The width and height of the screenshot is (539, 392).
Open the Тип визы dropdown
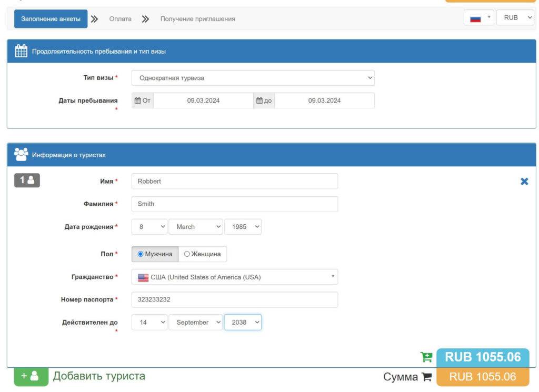pyautogui.click(x=253, y=78)
